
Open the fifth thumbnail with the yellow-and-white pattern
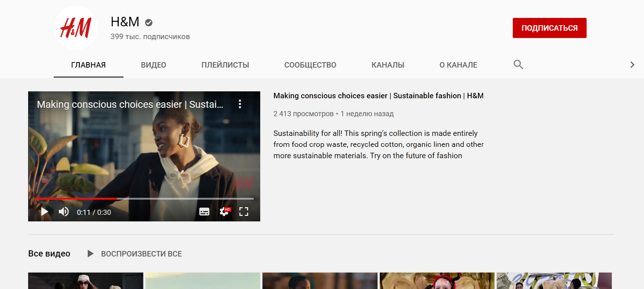pyautogui.click(x=554, y=281)
